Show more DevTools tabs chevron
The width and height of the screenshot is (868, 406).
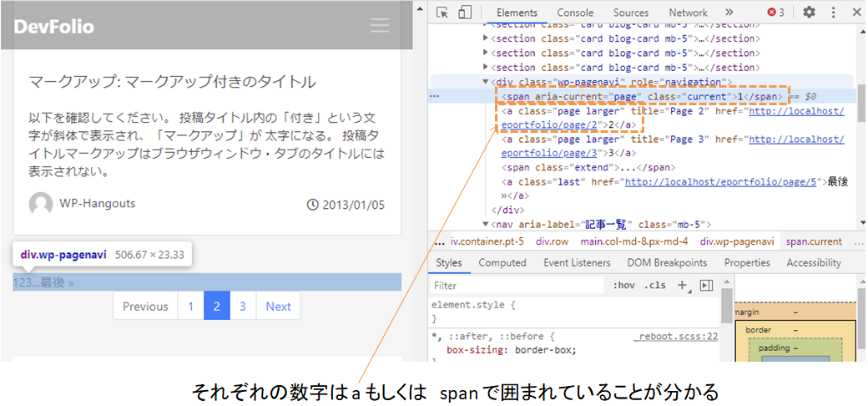729,13
